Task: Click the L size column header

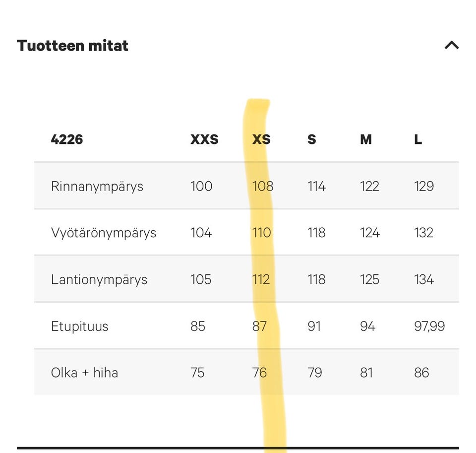Action: [x=418, y=139]
